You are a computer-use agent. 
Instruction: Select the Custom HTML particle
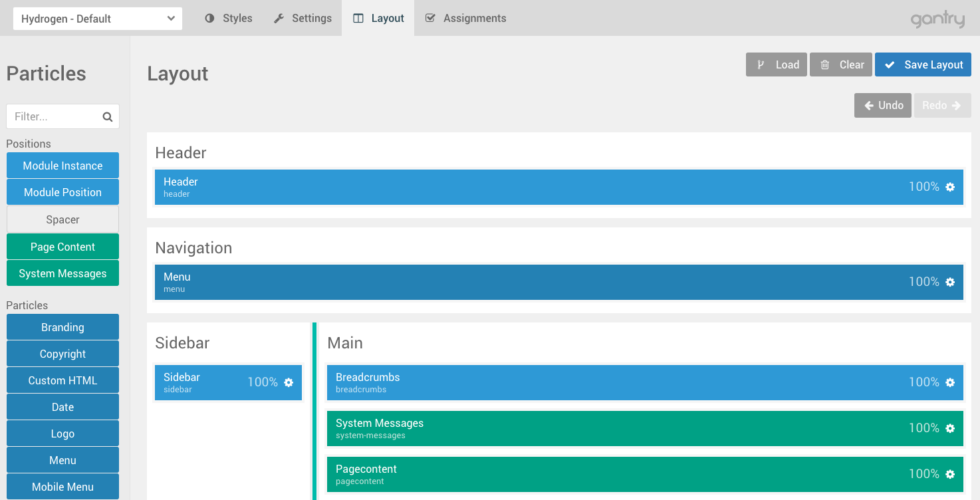click(62, 380)
